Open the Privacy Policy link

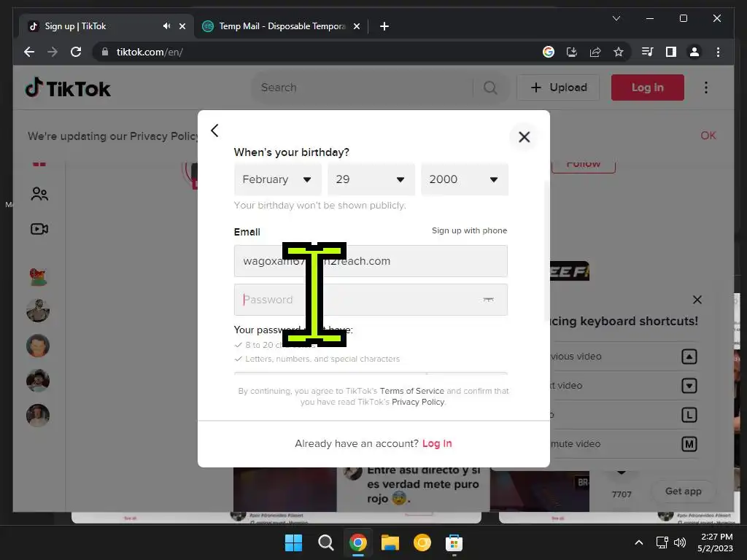click(x=418, y=402)
